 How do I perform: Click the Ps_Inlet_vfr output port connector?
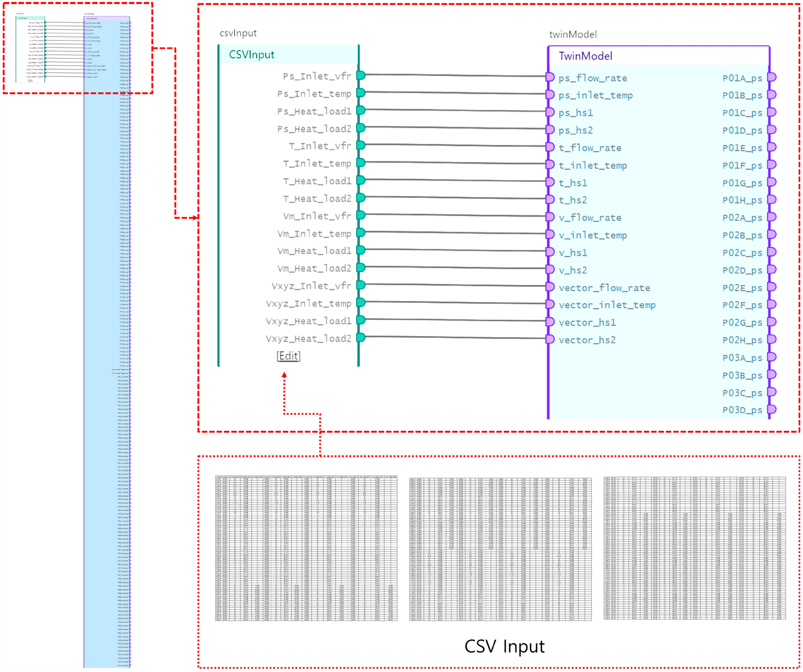(x=361, y=75)
